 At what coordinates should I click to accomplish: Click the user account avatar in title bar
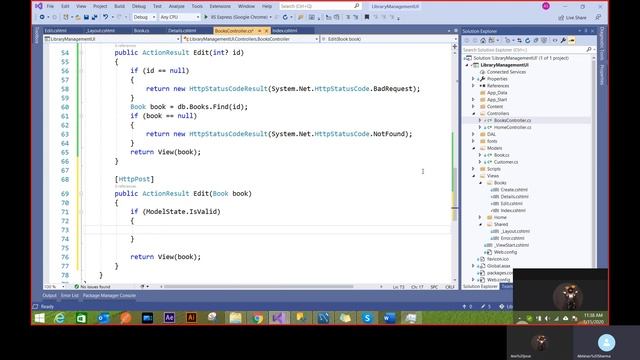tap(546, 6)
